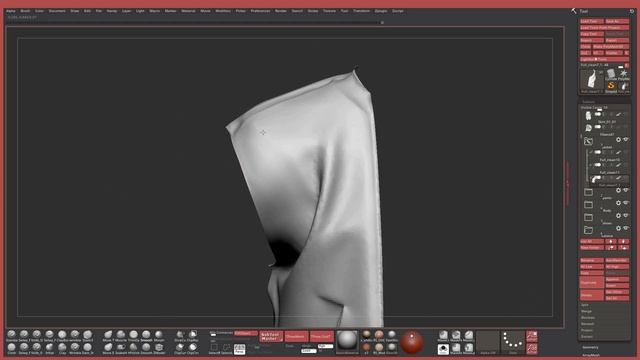Expand the Boolean section
This screenshot has width=640, height=360.
click(x=588, y=318)
